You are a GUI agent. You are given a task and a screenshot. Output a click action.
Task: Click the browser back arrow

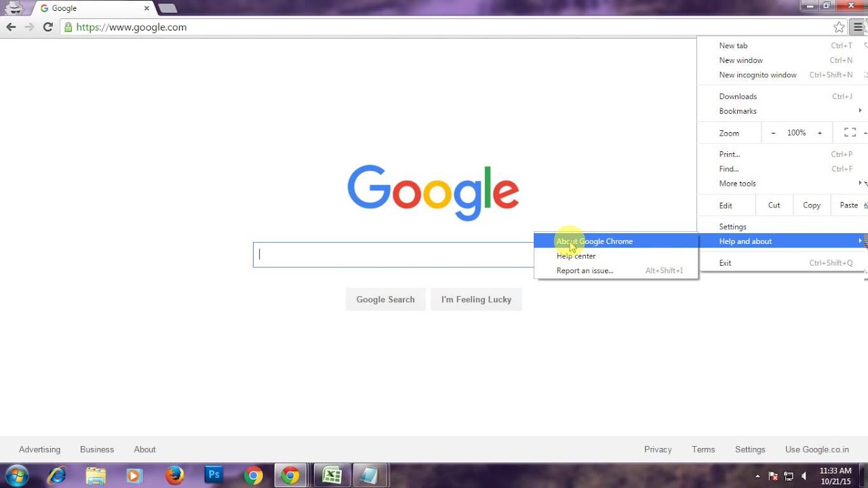click(11, 27)
